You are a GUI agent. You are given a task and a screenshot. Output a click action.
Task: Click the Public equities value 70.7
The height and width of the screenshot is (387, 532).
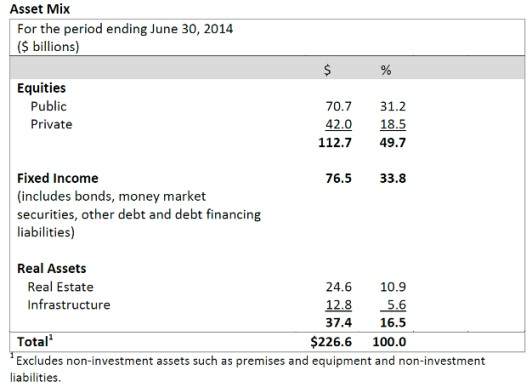pos(338,107)
